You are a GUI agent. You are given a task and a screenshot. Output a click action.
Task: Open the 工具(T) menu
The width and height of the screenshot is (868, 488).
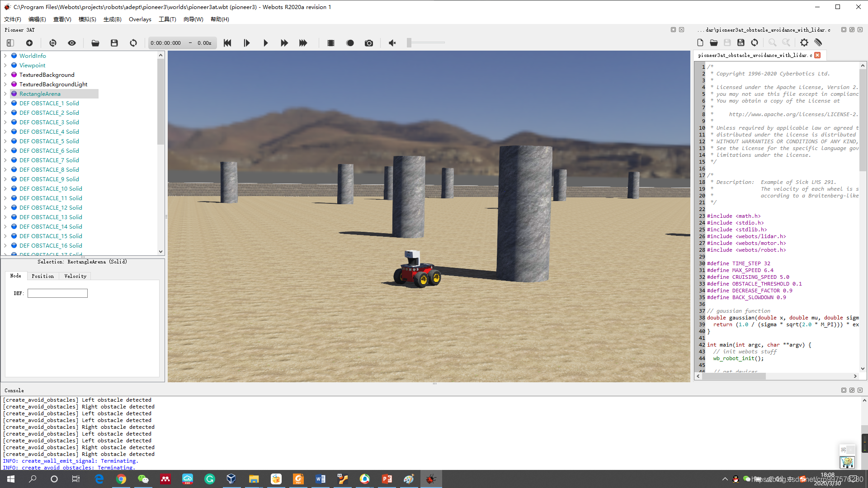coord(167,19)
